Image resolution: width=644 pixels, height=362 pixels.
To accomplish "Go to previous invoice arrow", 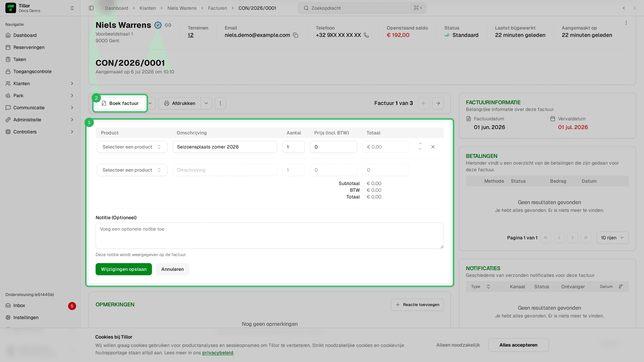I will [424, 103].
